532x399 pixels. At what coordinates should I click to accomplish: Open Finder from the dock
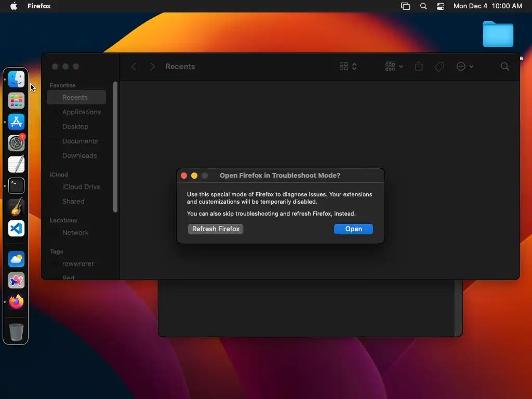click(x=16, y=79)
